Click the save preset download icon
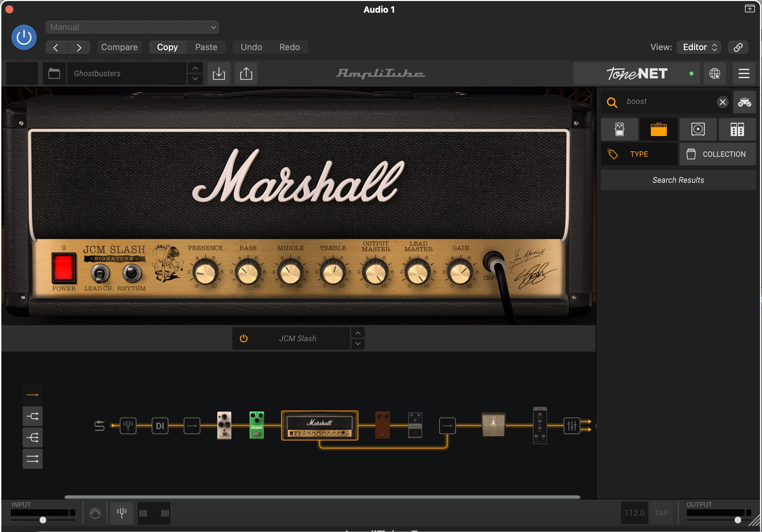Screen dimensions: 762x532 219,74
